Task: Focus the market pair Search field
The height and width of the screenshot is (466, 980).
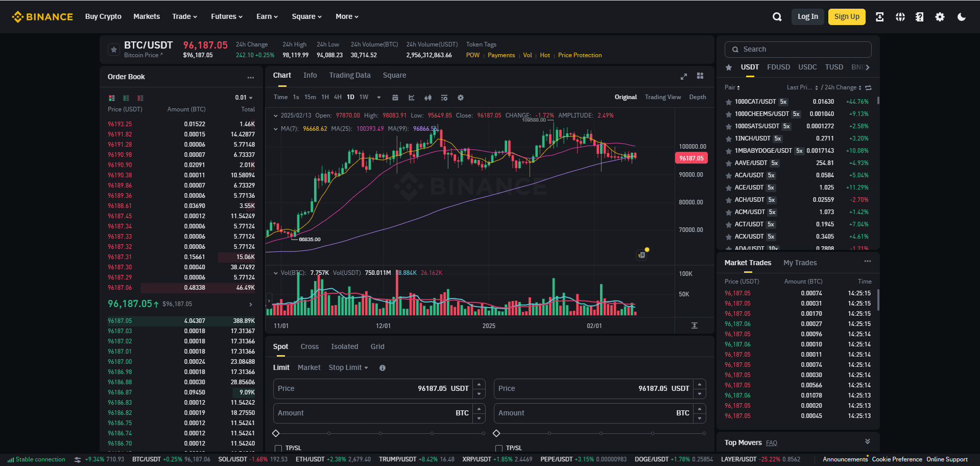Action: 798,50
